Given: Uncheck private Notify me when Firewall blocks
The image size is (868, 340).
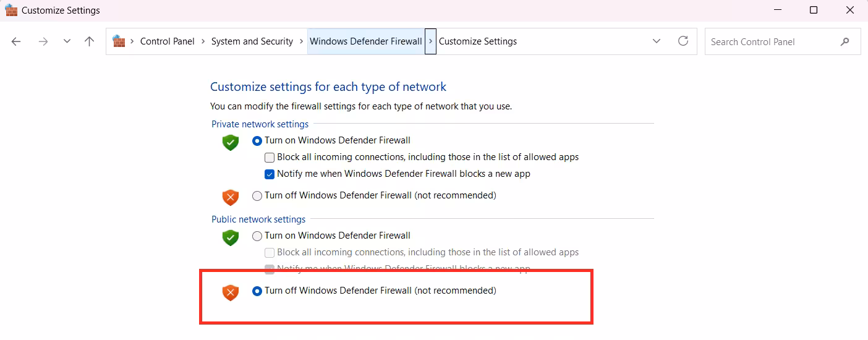Looking at the screenshot, I should click(x=270, y=174).
